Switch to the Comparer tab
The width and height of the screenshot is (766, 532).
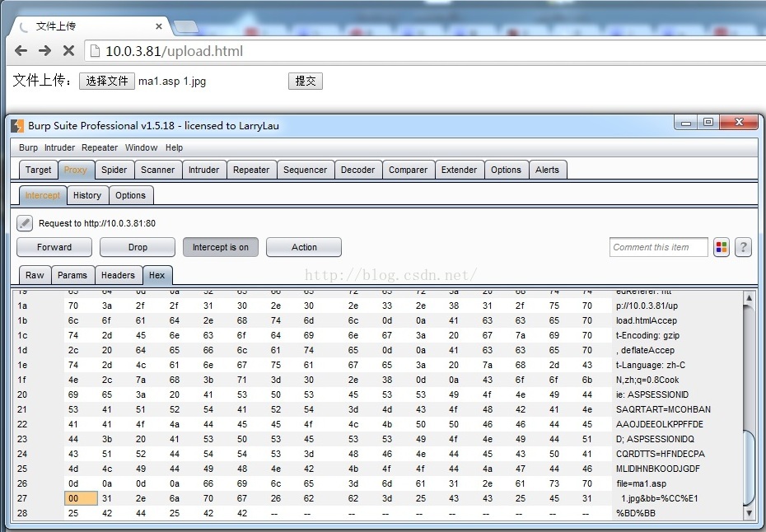click(408, 170)
